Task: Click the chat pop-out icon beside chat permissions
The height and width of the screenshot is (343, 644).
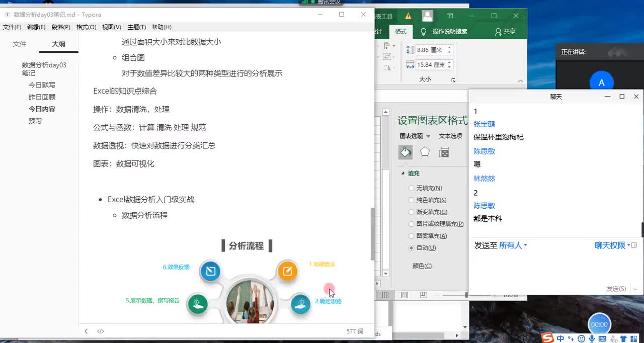Action: click(634, 245)
